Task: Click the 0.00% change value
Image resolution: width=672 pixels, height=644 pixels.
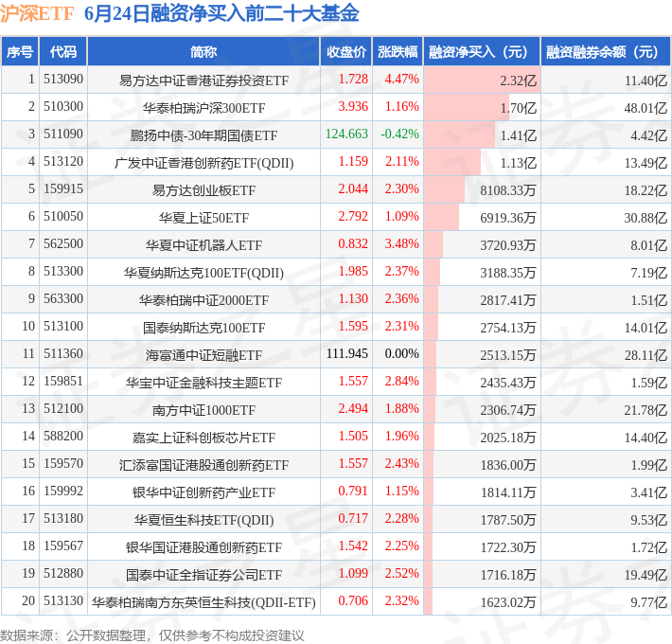Action: [401, 354]
